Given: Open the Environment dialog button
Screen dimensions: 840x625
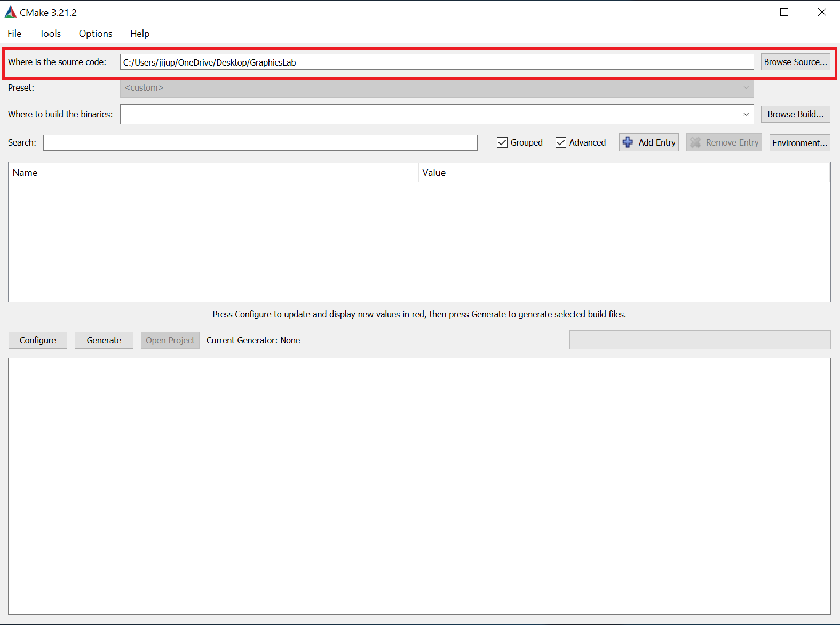Looking at the screenshot, I should pyautogui.click(x=799, y=143).
